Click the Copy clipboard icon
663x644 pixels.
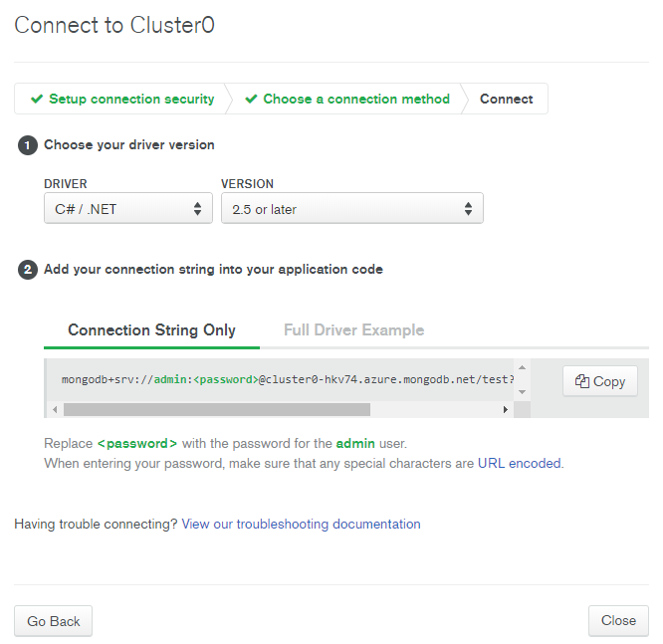tap(582, 381)
